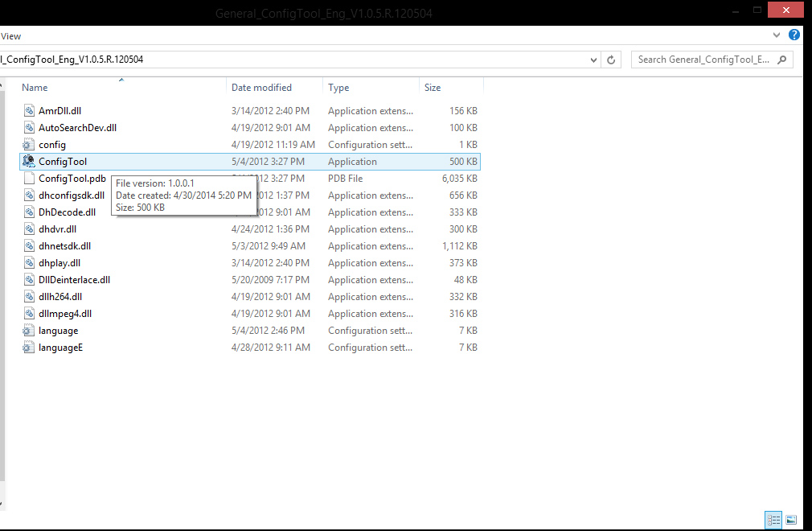Switch to details view layout icon

tap(773, 520)
